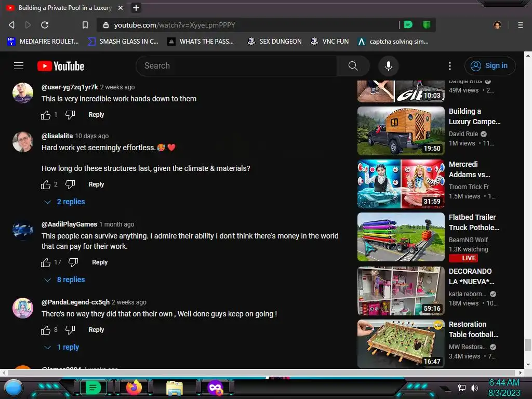
Task: Dislike the @AadilPlayGames comment
Action: click(73, 262)
